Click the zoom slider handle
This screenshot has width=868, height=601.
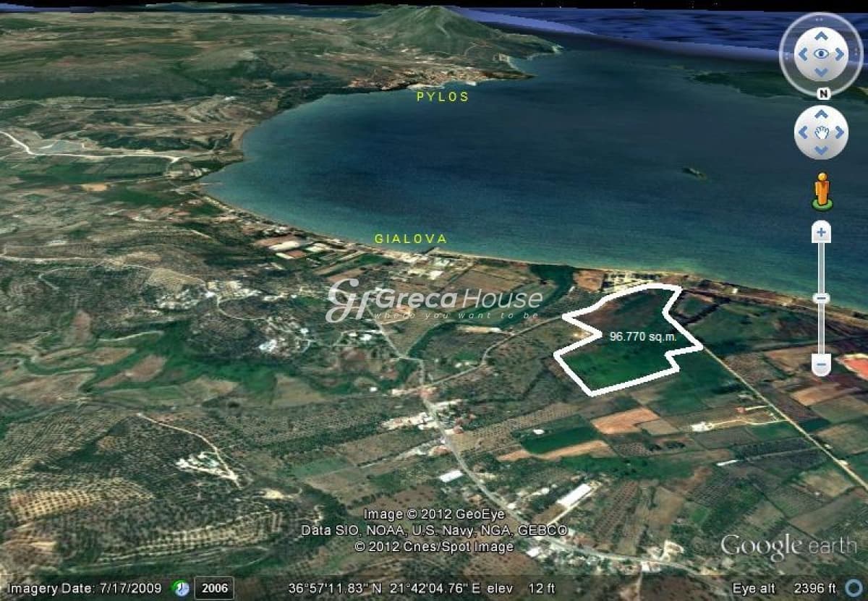[821, 297]
